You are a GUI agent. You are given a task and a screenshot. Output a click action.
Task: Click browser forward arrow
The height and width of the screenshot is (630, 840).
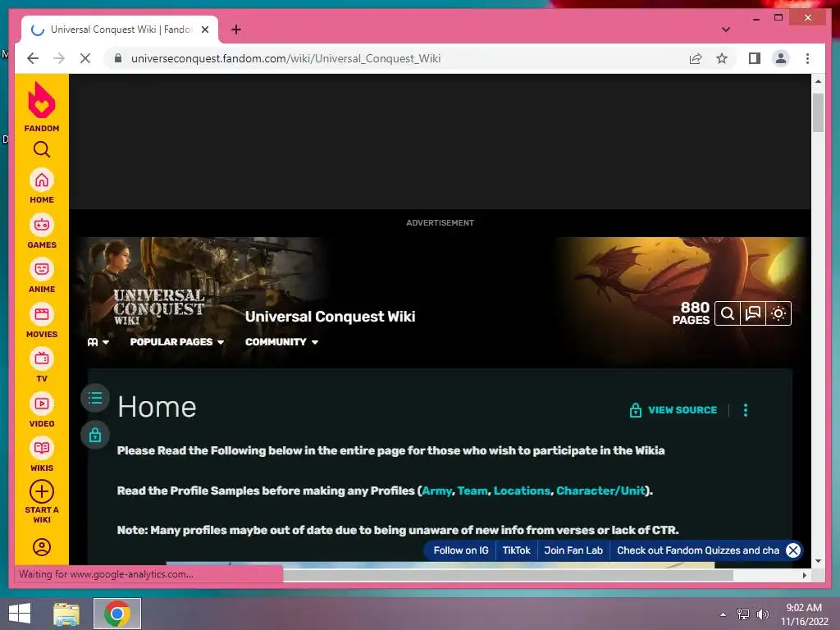(x=59, y=58)
